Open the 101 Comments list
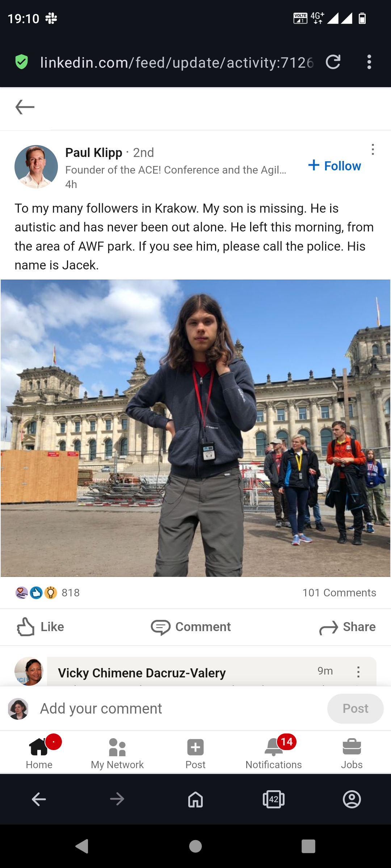This screenshot has width=391, height=868. (x=339, y=593)
